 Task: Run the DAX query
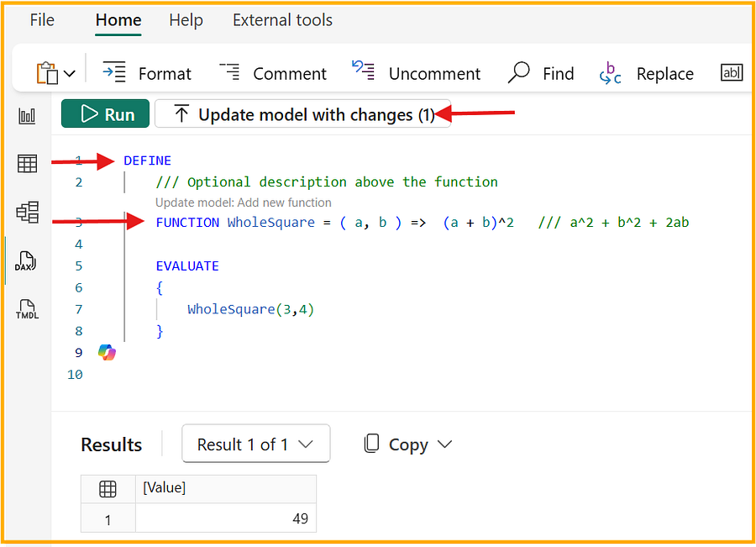point(104,114)
